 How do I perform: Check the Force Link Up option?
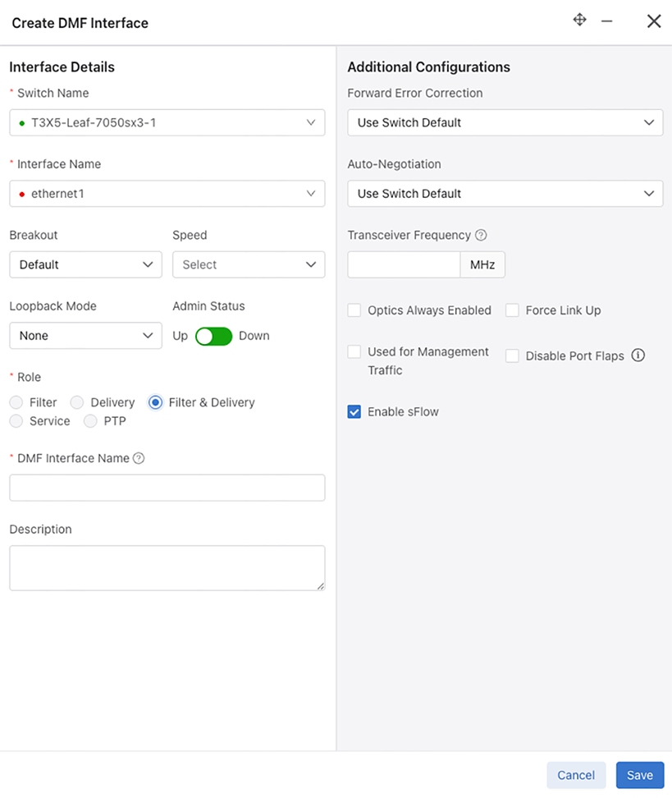(x=512, y=310)
